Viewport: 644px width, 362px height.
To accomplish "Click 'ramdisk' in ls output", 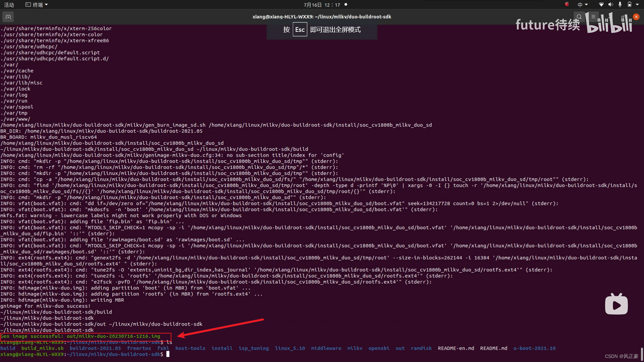I will coord(421,348).
